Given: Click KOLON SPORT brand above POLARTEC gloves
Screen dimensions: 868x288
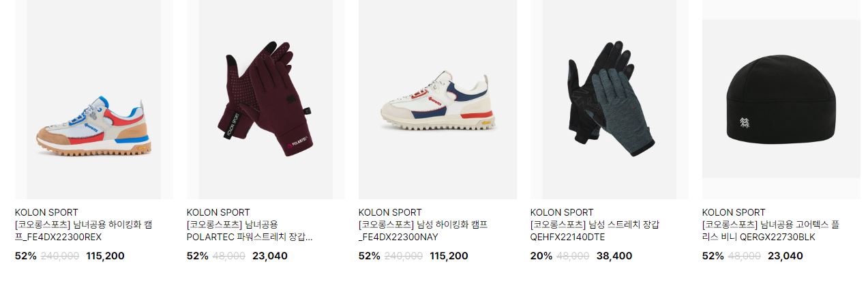Looking at the screenshot, I should pos(218,212).
